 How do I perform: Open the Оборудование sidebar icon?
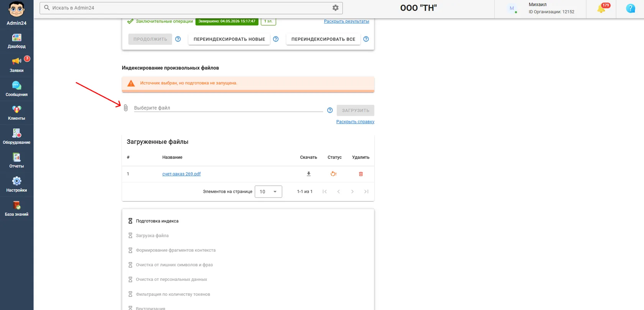pyautogui.click(x=16, y=137)
